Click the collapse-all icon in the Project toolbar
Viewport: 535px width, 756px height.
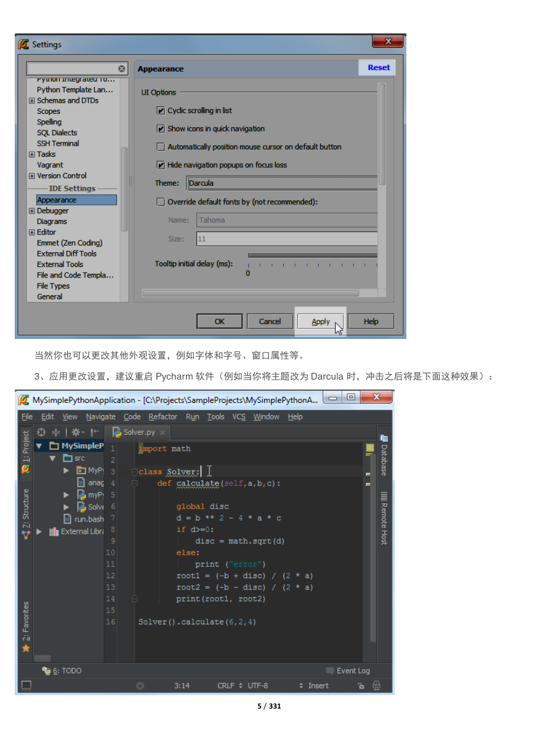(55, 432)
